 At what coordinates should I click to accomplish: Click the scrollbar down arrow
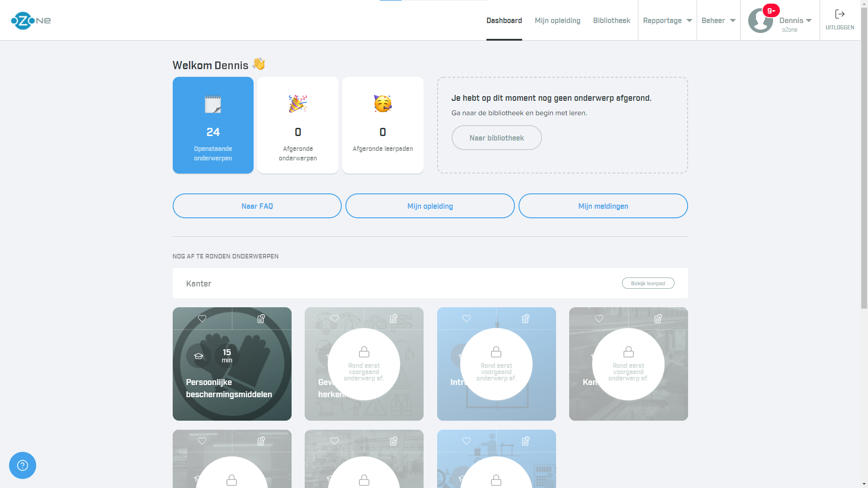point(864,484)
